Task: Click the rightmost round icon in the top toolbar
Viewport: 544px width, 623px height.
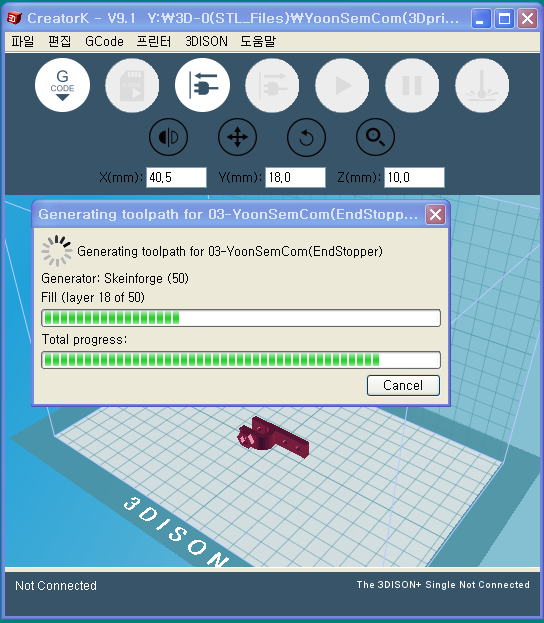Action: [x=482, y=85]
